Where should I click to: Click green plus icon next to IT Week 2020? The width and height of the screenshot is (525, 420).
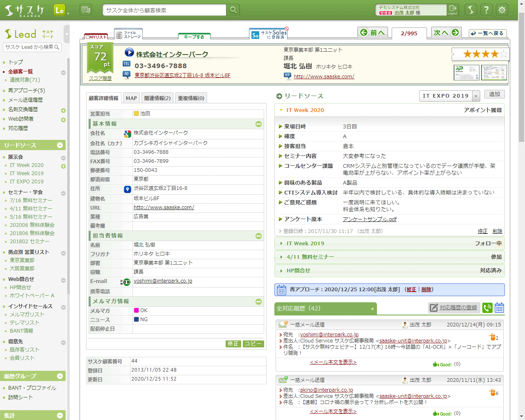[x=63, y=166]
